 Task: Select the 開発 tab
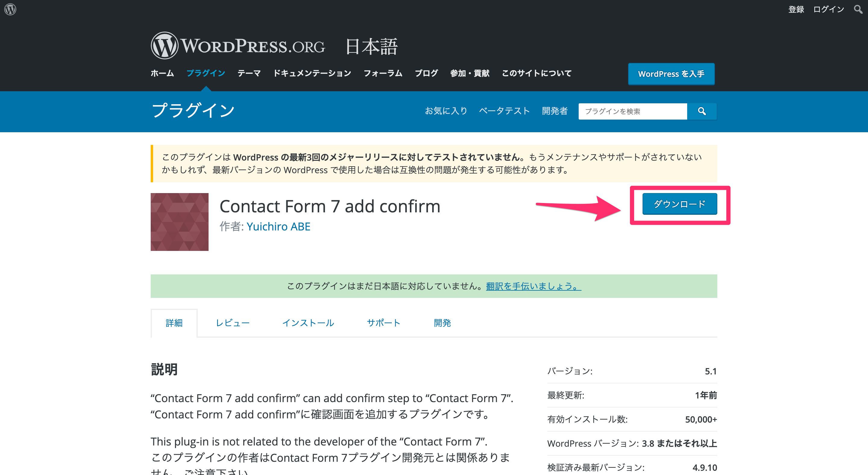point(442,323)
